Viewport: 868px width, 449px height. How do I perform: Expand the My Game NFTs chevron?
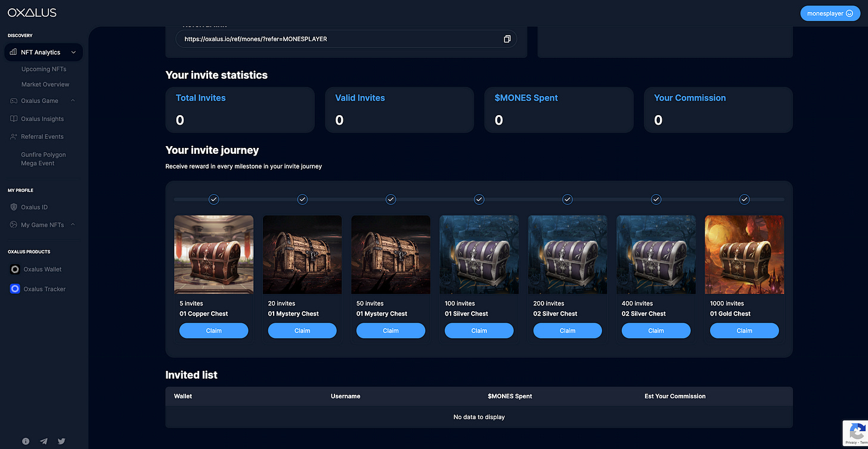pyautogui.click(x=73, y=225)
